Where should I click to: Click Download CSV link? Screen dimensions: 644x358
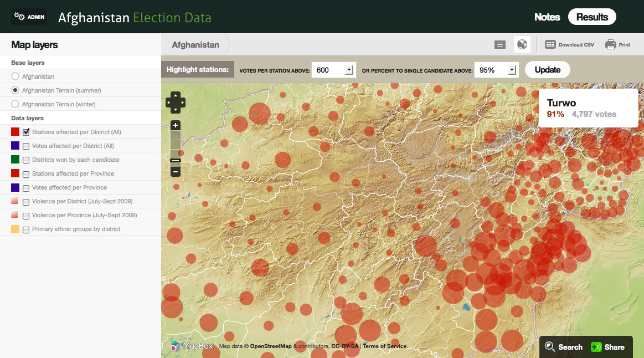tap(576, 44)
